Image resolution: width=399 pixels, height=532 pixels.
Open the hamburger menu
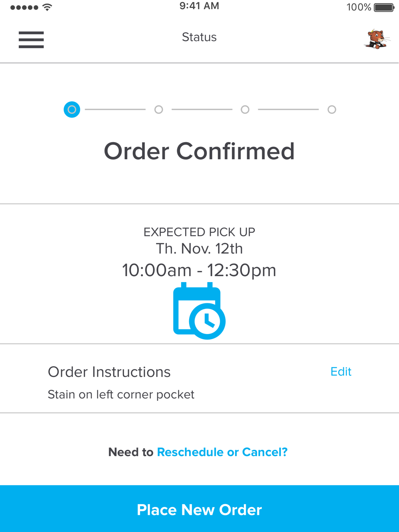tap(31, 40)
